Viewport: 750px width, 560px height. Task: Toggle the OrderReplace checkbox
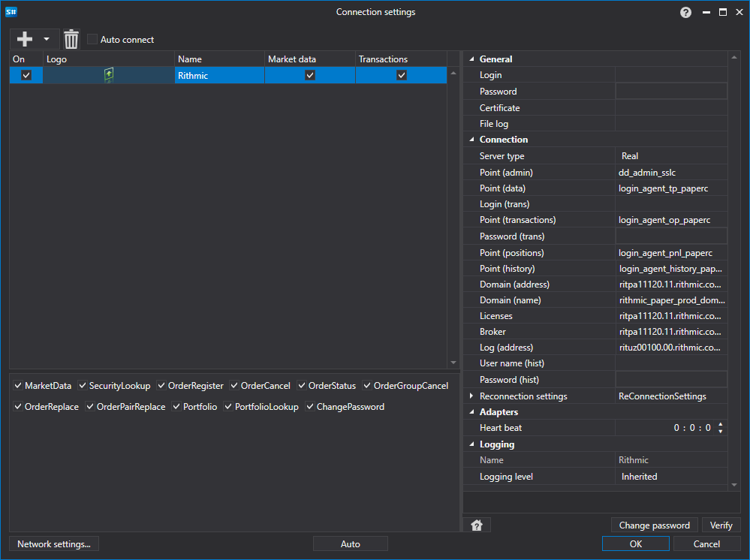[x=18, y=407]
